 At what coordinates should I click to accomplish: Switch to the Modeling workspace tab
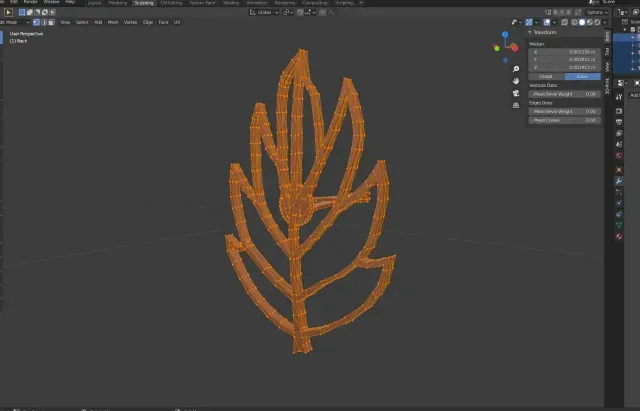pos(118,3)
